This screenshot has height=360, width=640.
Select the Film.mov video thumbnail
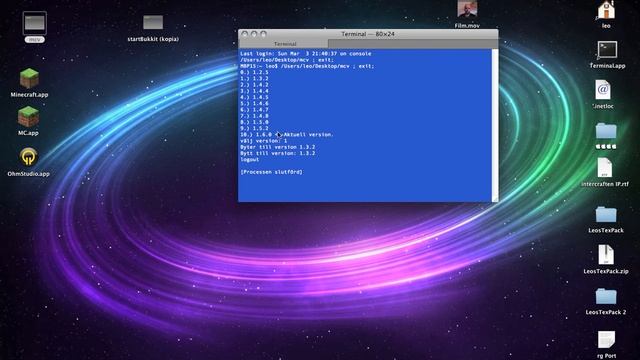pos(467,10)
